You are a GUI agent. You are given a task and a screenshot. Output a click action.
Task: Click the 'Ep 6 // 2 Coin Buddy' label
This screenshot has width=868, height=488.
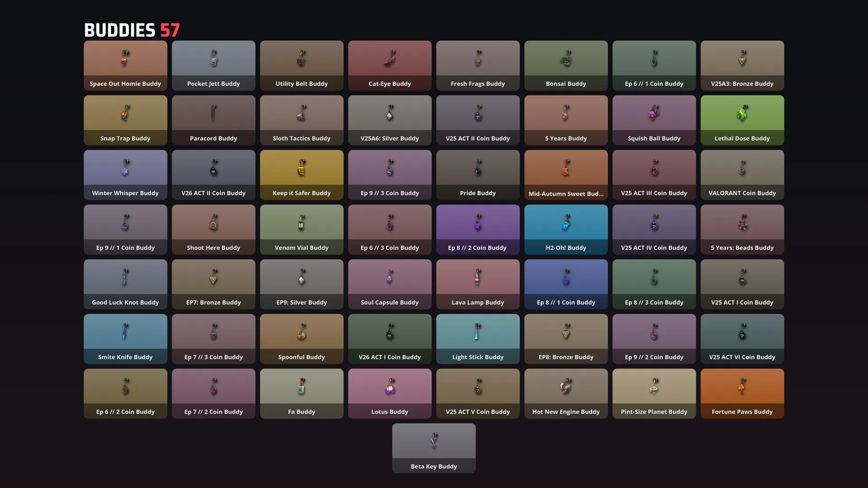pyautogui.click(x=125, y=412)
